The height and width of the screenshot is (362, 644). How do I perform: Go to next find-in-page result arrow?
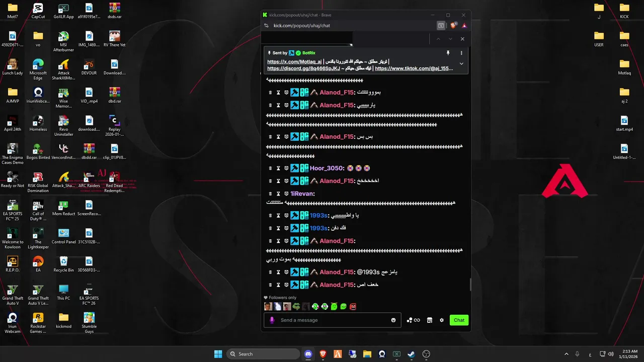coord(450,39)
